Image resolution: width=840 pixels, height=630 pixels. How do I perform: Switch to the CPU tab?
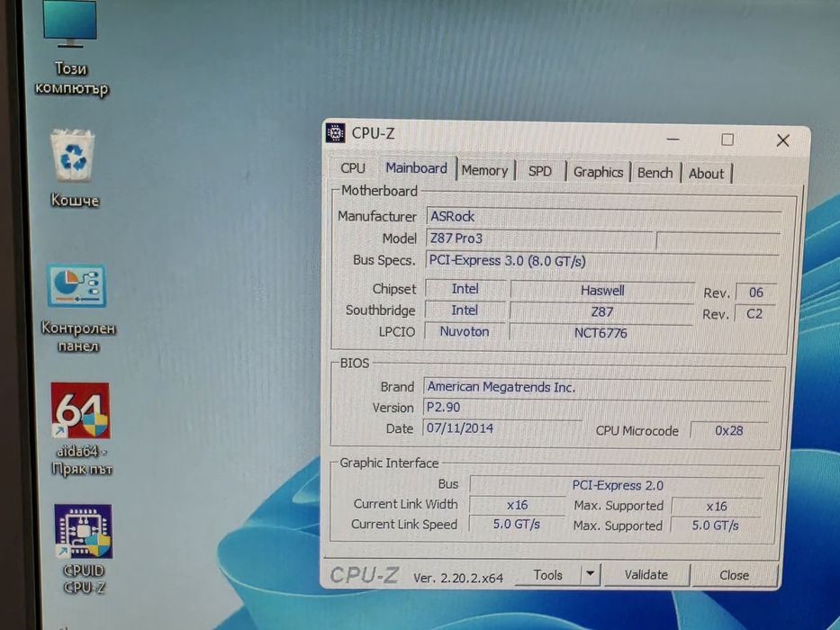click(353, 168)
